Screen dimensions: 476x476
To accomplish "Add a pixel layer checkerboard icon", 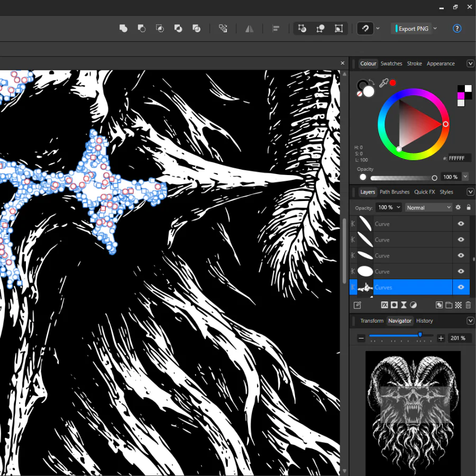I will coord(459,305).
